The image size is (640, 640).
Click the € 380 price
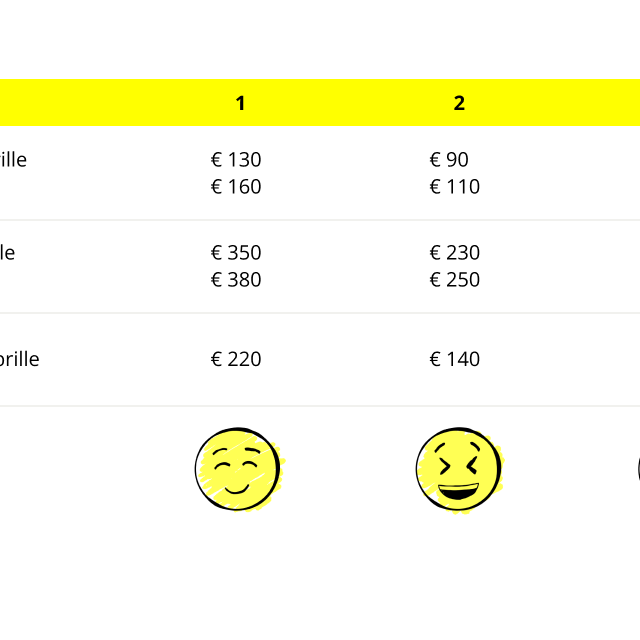tap(236, 280)
